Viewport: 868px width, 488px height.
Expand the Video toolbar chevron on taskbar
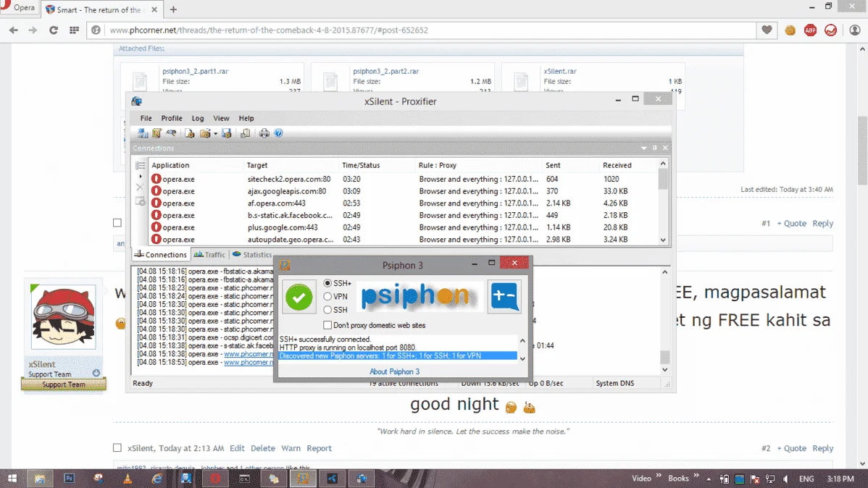[659, 475]
